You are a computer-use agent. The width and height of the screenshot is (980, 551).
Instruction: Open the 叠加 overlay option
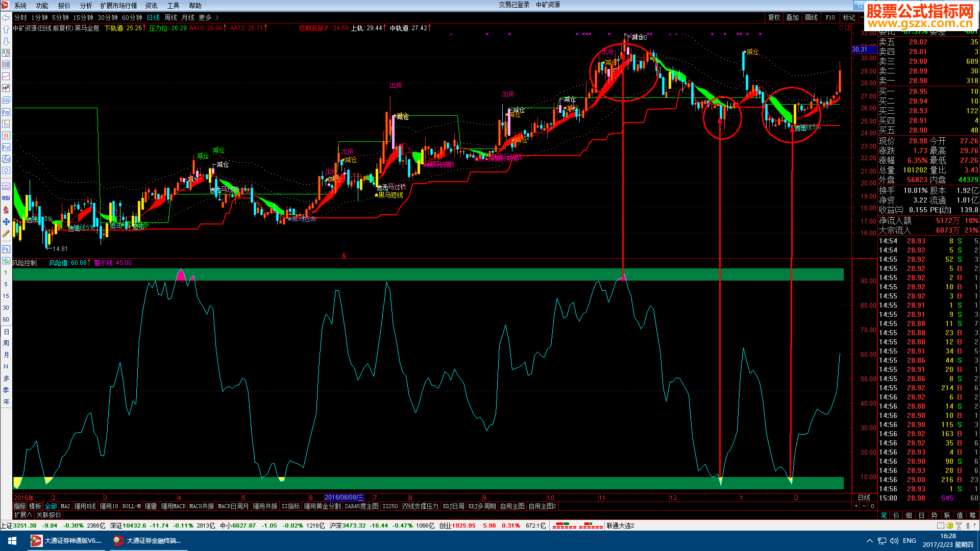[x=793, y=17]
